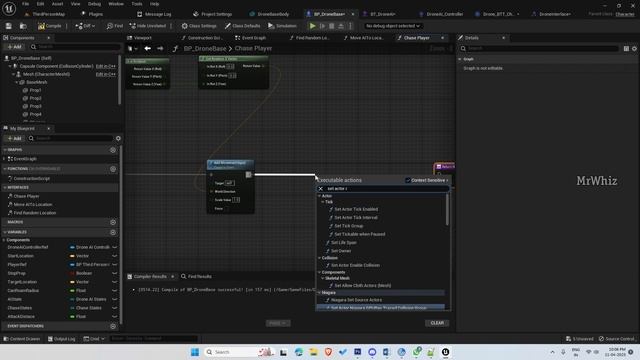Compile the blueprint
Screen dimensions: 640x360
pyautogui.click(x=49, y=26)
